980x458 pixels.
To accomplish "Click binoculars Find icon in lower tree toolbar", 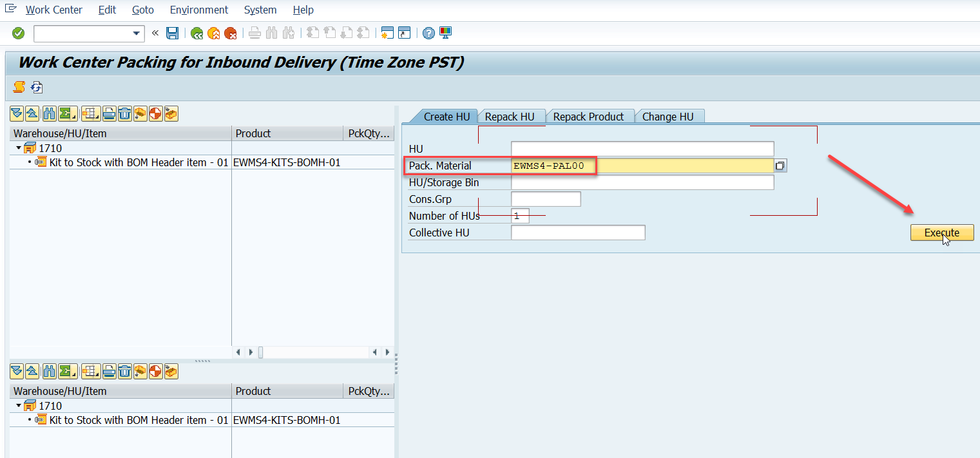I will pos(50,371).
